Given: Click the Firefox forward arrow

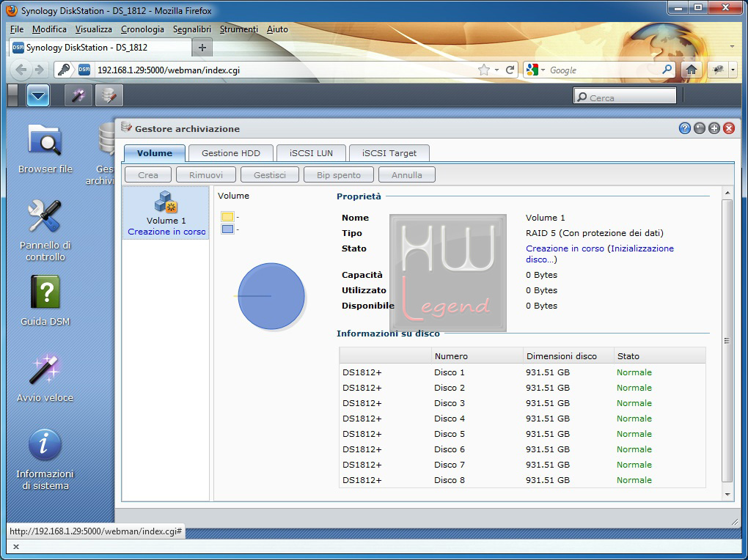Looking at the screenshot, I should point(39,70).
